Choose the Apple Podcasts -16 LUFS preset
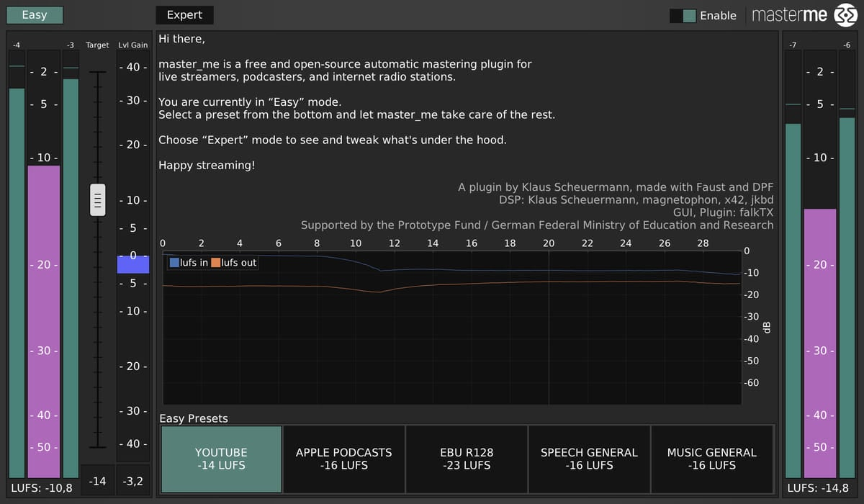Image resolution: width=864 pixels, height=504 pixels. [x=343, y=459]
